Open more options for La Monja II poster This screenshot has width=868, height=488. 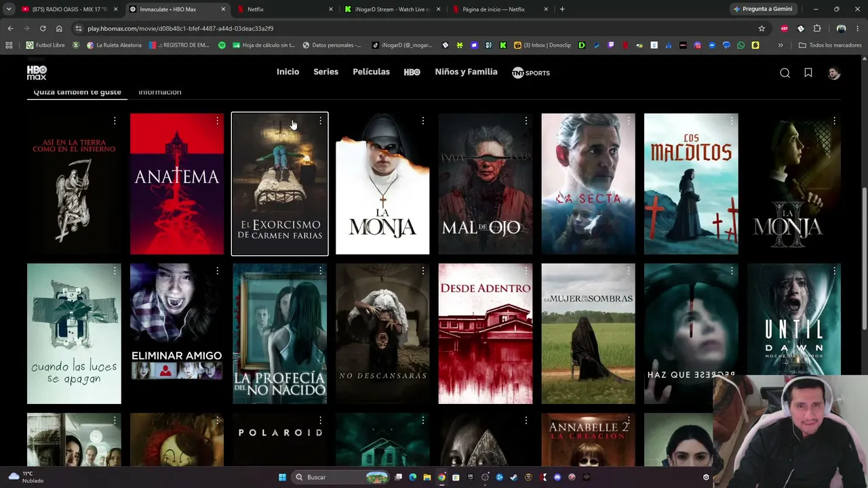(x=834, y=121)
